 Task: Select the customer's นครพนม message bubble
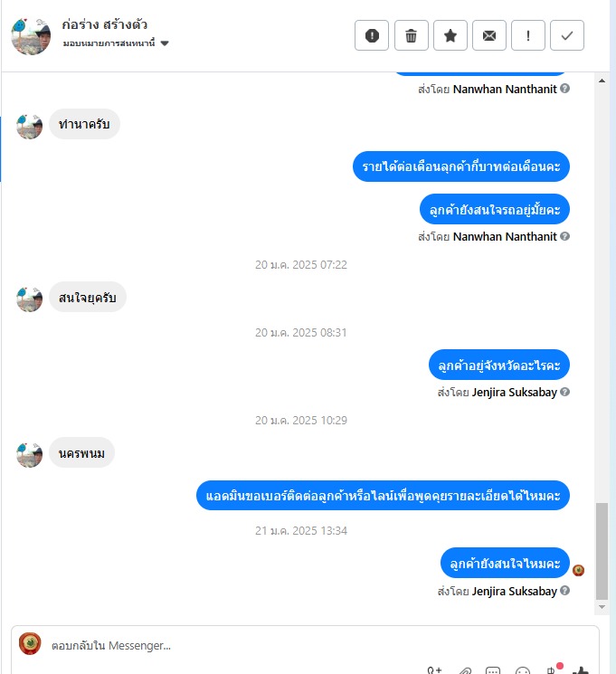[x=81, y=453]
